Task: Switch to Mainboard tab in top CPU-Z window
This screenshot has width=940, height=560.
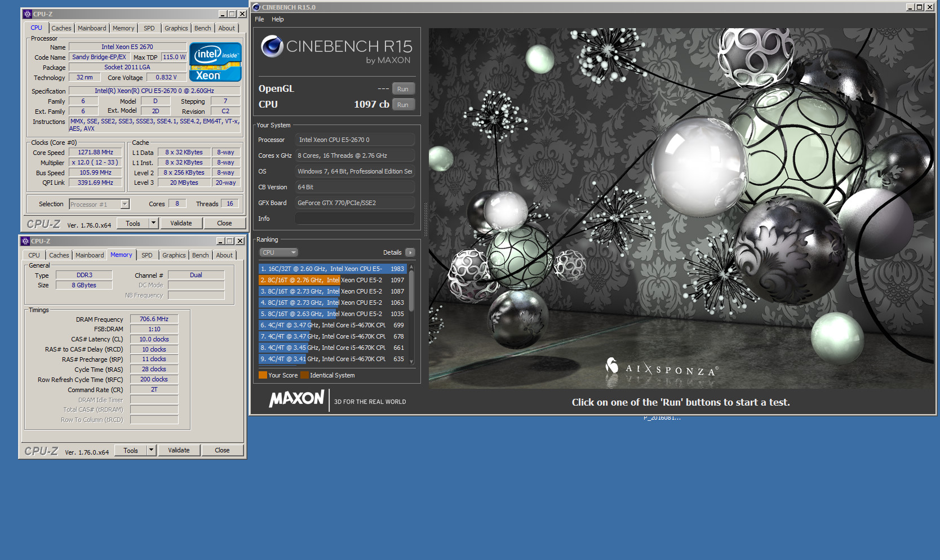Action: pos(92,28)
